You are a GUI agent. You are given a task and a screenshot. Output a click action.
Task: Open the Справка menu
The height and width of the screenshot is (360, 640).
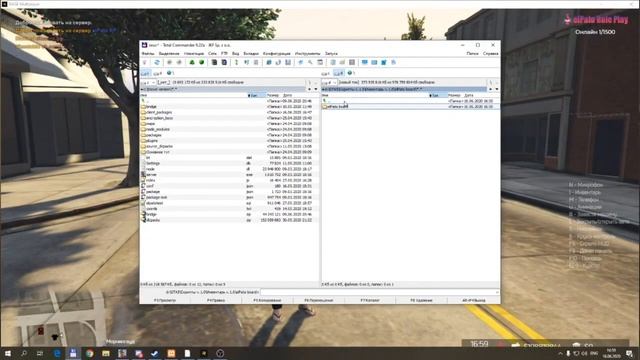(x=491, y=53)
